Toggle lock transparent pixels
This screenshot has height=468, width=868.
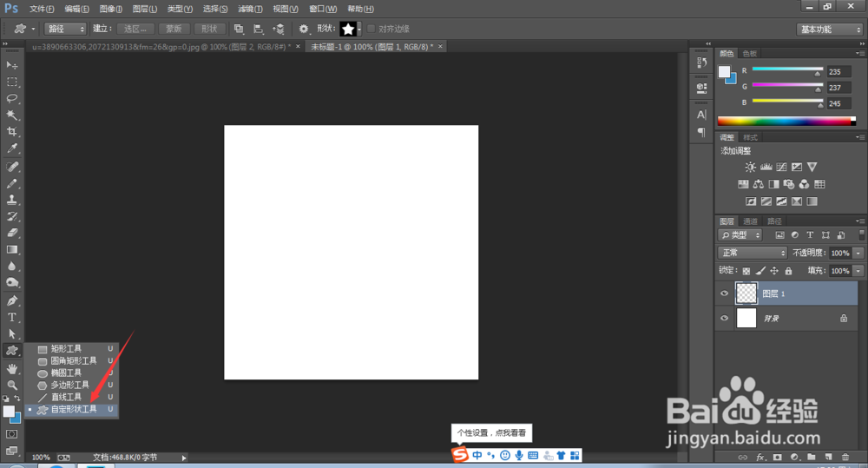click(746, 271)
